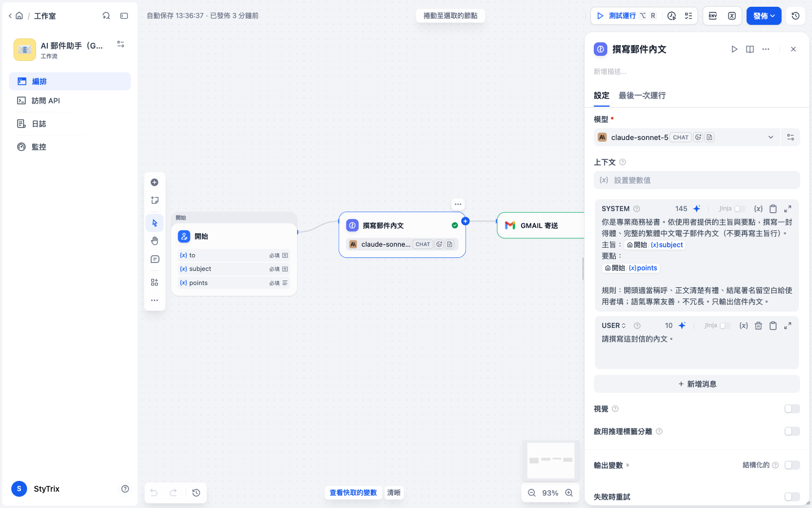Organize nodes with auto layout icon
This screenshot has width=812, height=508.
(x=155, y=282)
